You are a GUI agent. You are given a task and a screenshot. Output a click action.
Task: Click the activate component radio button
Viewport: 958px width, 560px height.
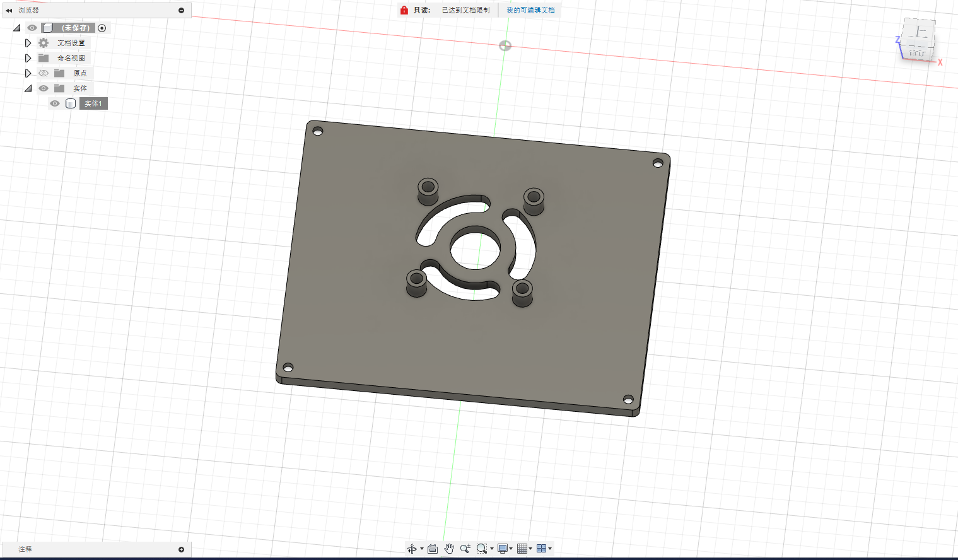click(102, 28)
